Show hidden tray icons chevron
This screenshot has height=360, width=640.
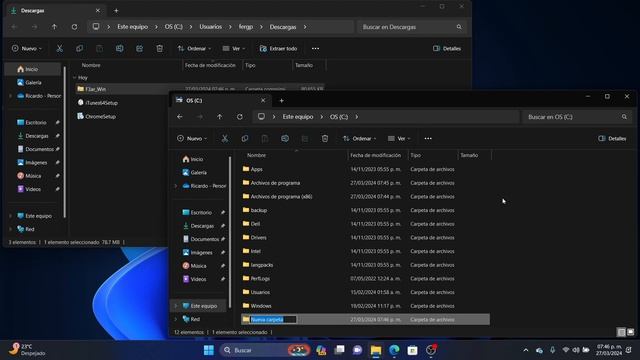[526, 350]
